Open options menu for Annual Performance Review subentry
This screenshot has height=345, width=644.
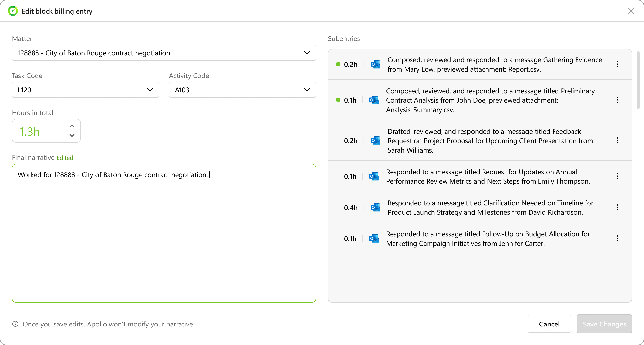point(617,176)
